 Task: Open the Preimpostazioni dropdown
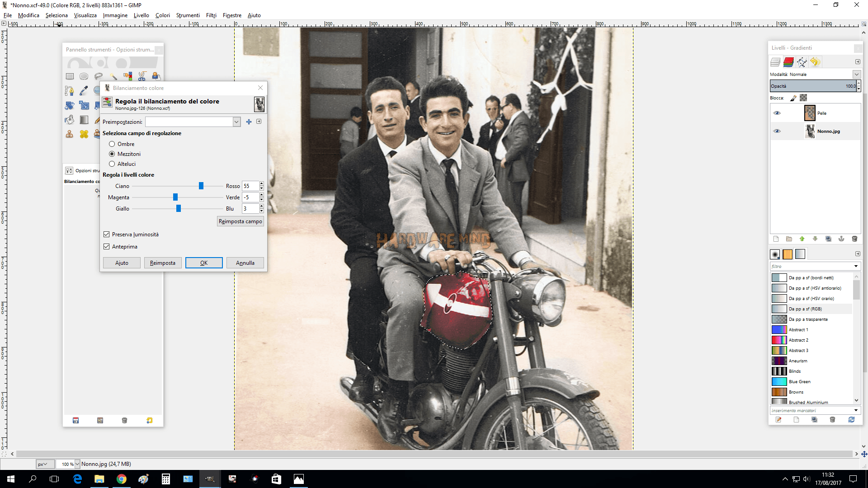(236, 122)
